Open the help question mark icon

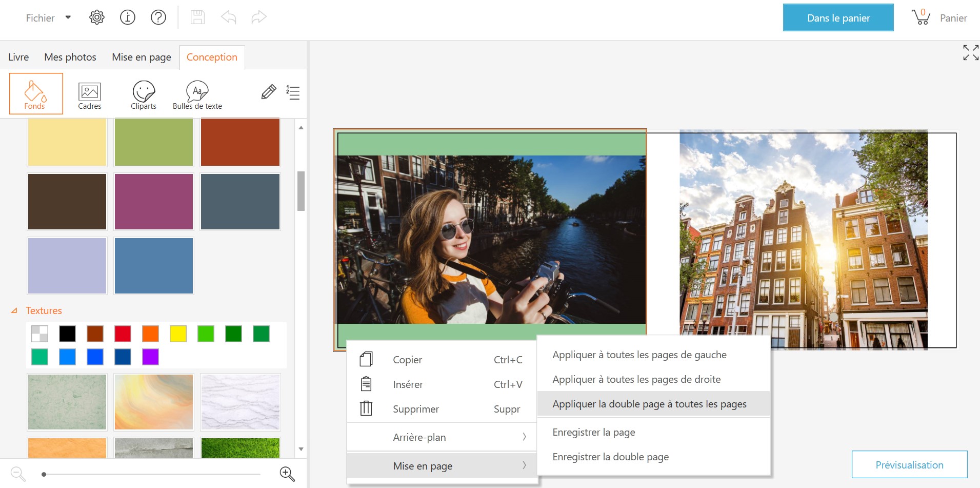click(158, 17)
